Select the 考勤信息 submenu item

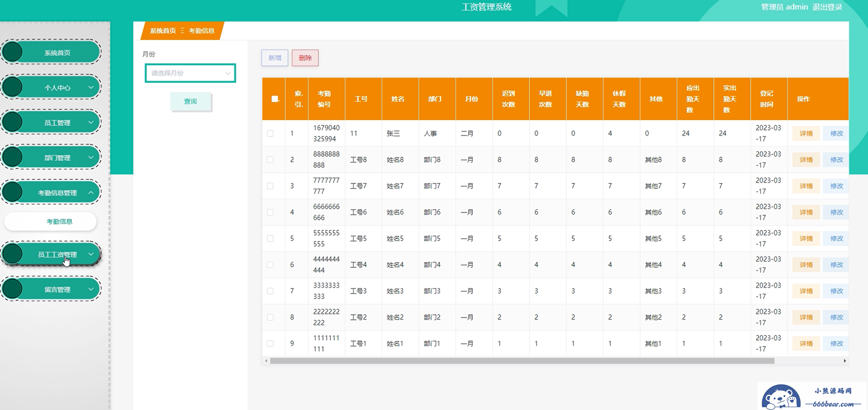click(x=51, y=221)
